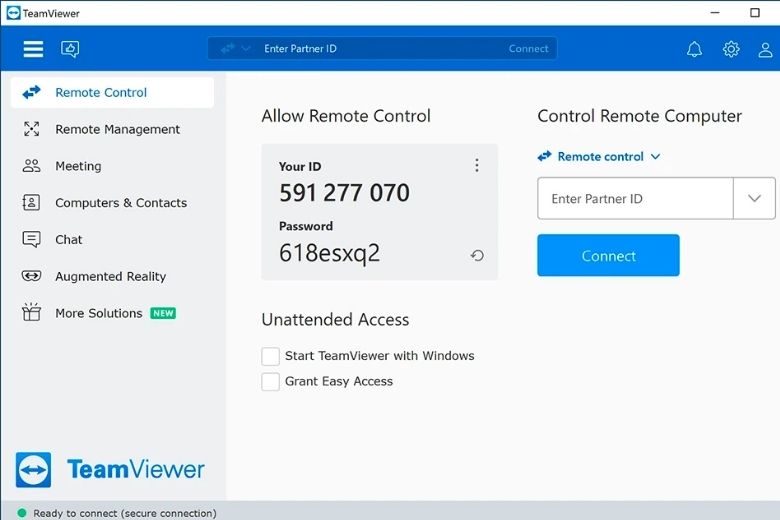Click the feedback icon in the top bar
This screenshot has width=780, height=520.
pyautogui.click(x=70, y=49)
